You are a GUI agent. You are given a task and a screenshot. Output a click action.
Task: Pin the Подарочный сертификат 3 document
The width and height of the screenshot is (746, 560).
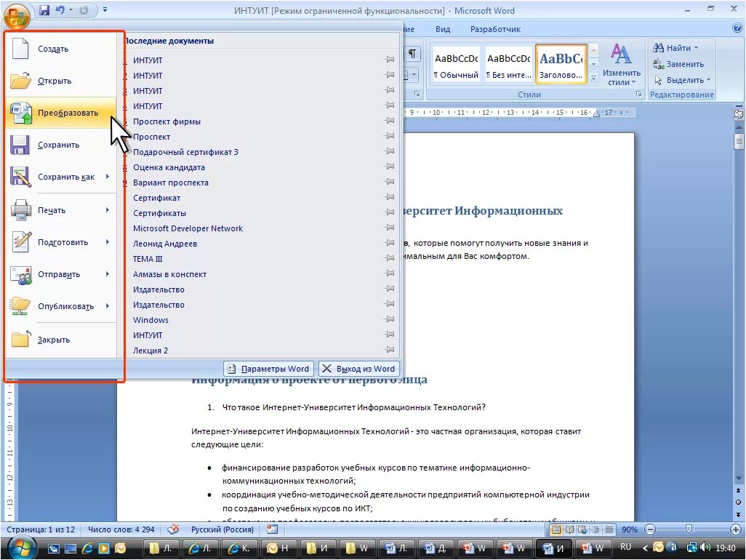(389, 151)
